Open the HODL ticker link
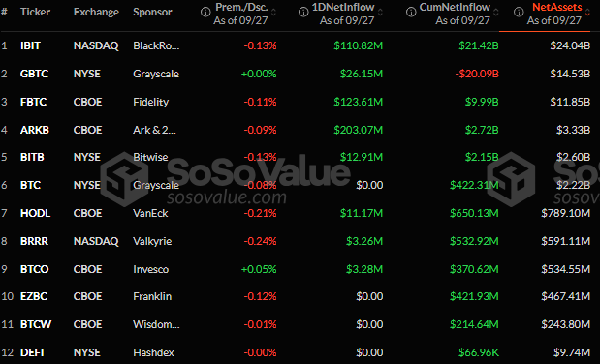 click(x=35, y=213)
